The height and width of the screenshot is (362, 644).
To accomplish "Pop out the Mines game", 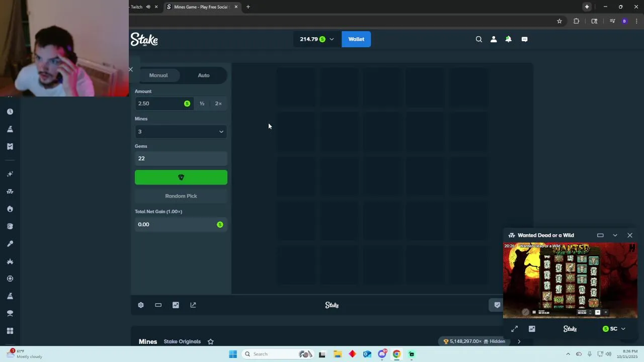I will pyautogui.click(x=193, y=305).
